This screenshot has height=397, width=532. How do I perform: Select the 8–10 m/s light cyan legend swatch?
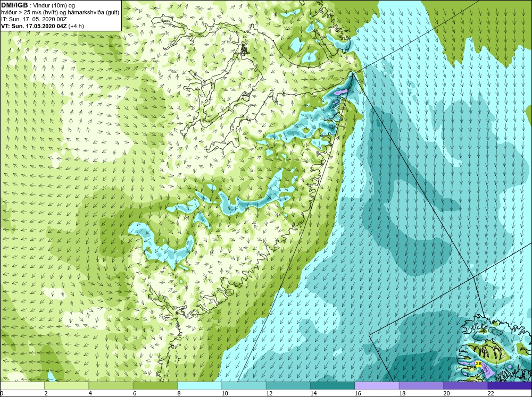[x=199, y=385]
